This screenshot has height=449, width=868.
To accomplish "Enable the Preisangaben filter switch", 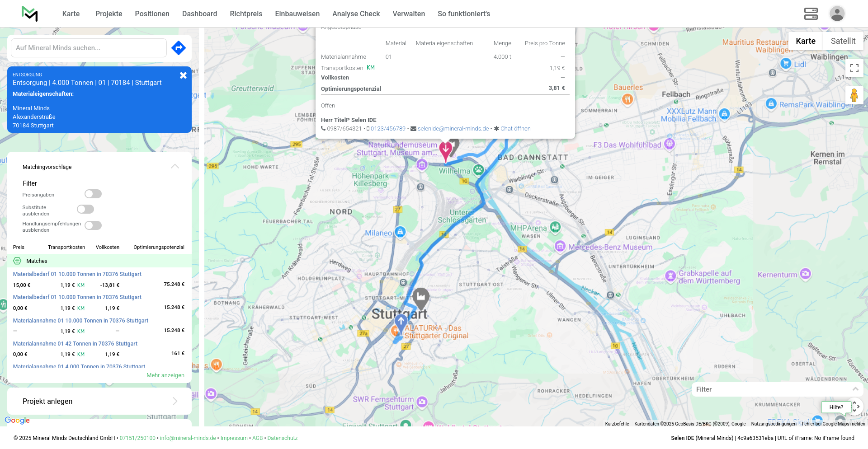I will 93,194.
